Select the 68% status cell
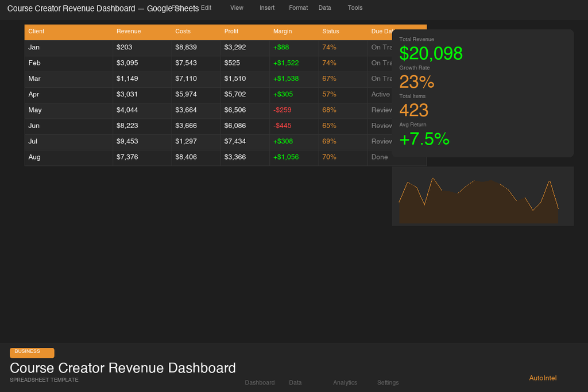Screen dimensions: 588x392 tap(343, 111)
